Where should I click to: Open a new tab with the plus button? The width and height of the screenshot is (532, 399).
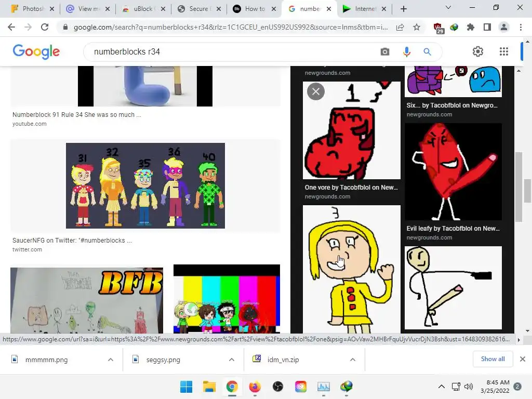coord(403,9)
